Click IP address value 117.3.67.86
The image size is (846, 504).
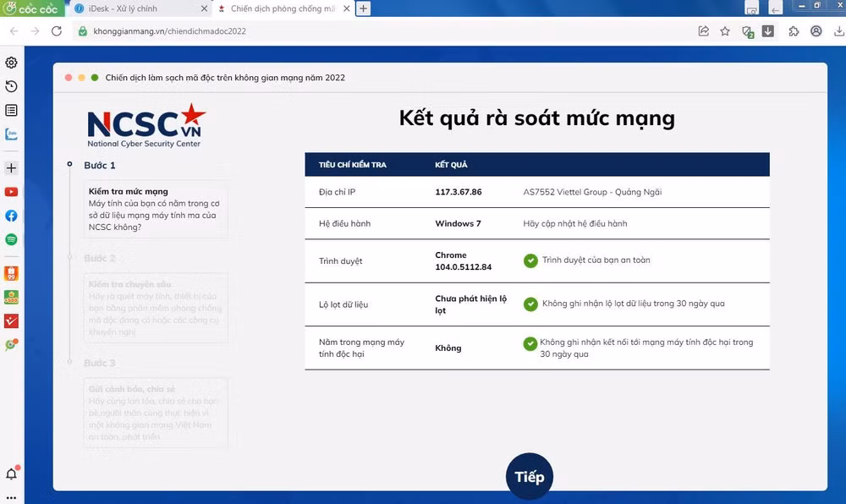coord(459,192)
